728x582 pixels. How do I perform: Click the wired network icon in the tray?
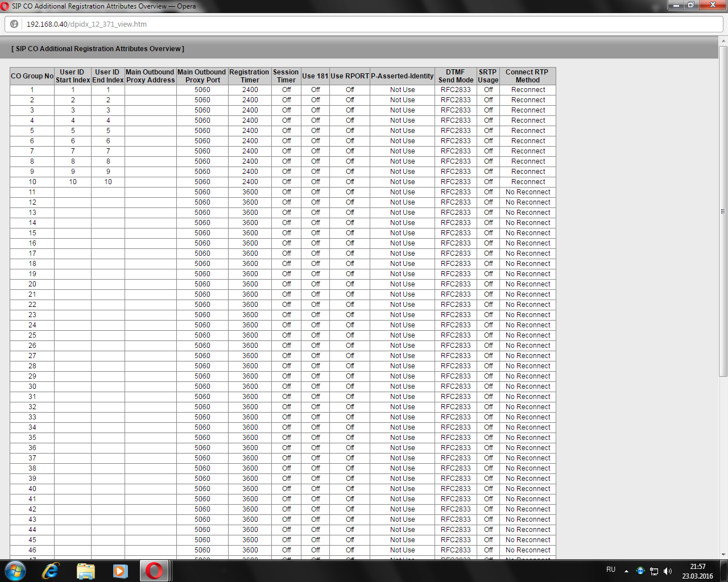tap(654, 571)
